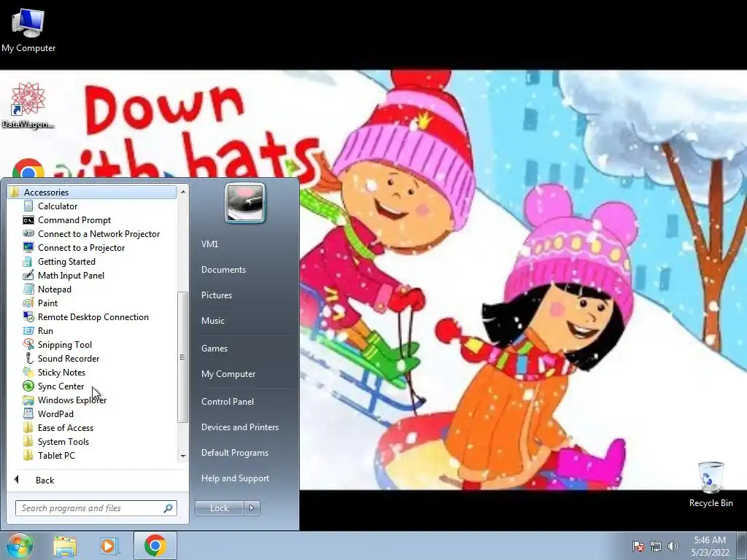Open Windows Explorer from Accessories
The height and width of the screenshot is (560, 747).
72,400
